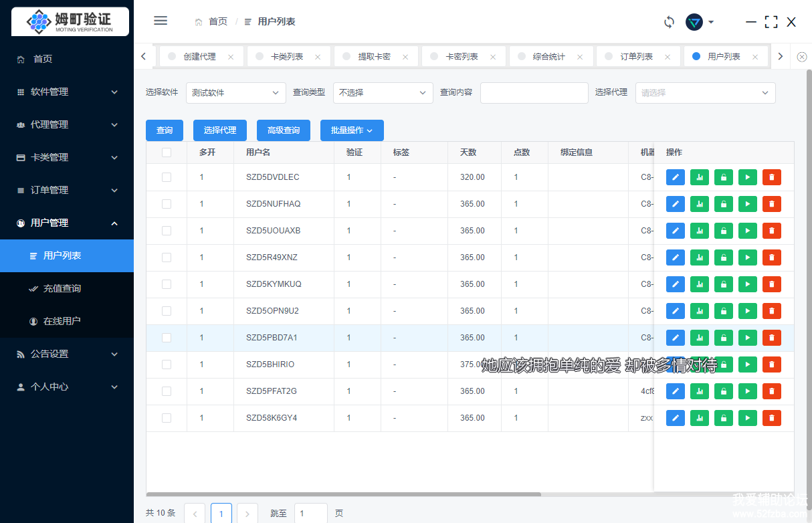Screen dimensions: 812x523
Task: Expand the 批量操作 dropdown button
Action: [x=352, y=130]
